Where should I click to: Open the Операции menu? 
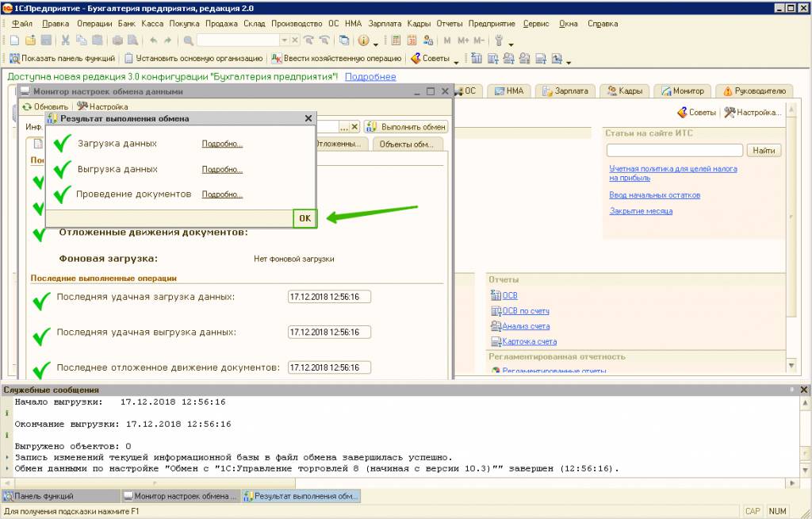[x=94, y=23]
